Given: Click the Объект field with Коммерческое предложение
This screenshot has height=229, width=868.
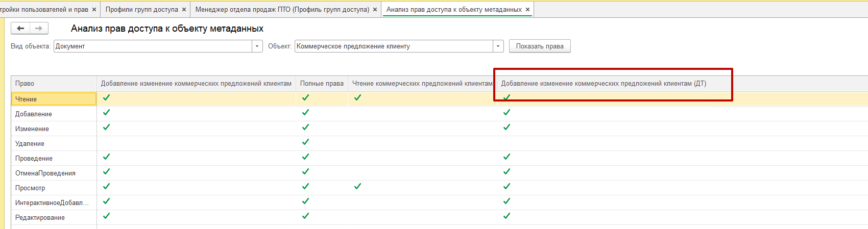Looking at the screenshot, I should coord(393,46).
